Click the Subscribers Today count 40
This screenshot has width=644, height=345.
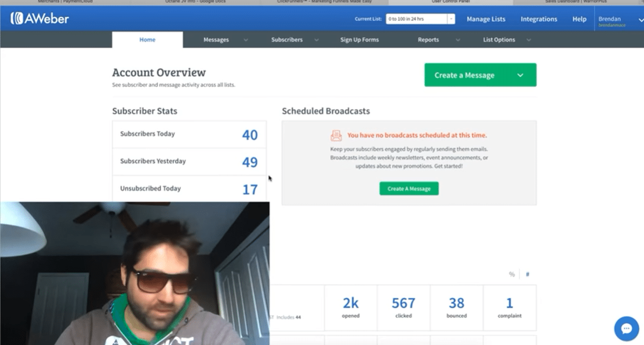click(x=250, y=135)
